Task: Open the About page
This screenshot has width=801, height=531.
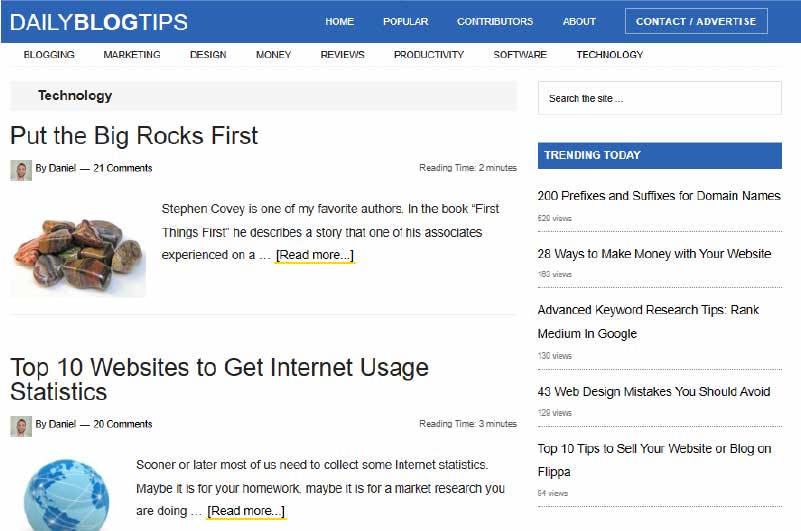Action: coord(579,21)
